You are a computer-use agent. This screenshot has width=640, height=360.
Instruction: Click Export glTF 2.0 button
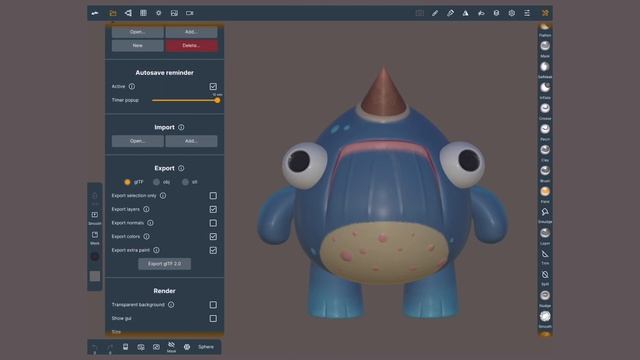(164, 264)
